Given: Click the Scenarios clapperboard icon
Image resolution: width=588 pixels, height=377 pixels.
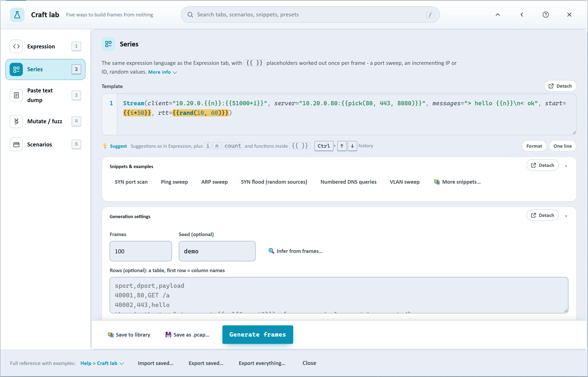Looking at the screenshot, I should coord(16,144).
